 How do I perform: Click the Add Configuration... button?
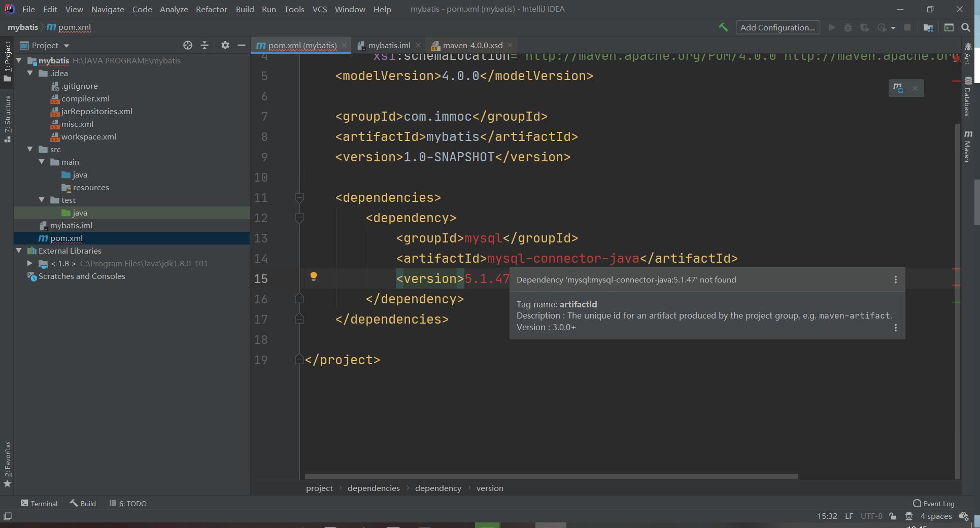pyautogui.click(x=778, y=27)
